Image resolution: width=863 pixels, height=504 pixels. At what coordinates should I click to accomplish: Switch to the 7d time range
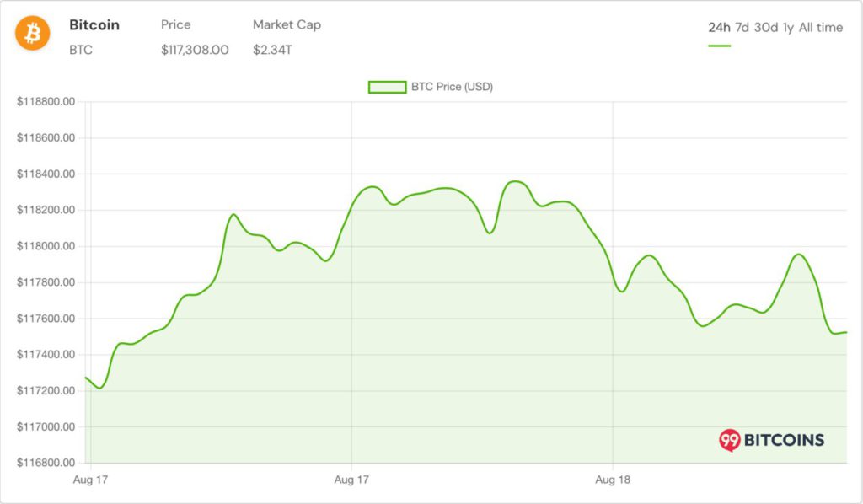pos(742,27)
